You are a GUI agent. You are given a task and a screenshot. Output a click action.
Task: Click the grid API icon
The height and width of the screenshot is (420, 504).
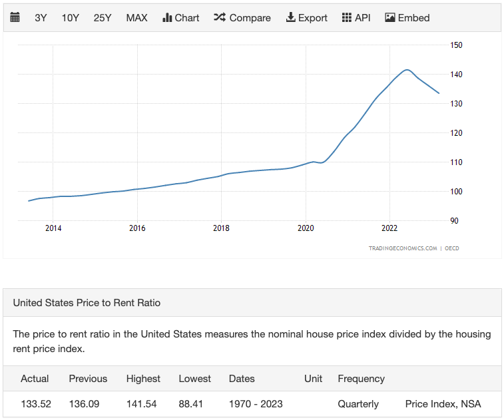[346, 17]
